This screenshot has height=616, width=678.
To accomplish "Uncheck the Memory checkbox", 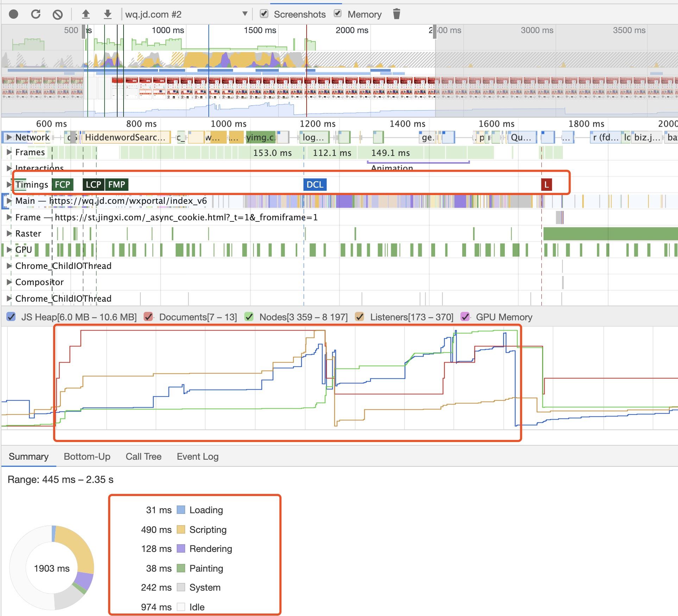I will point(338,14).
